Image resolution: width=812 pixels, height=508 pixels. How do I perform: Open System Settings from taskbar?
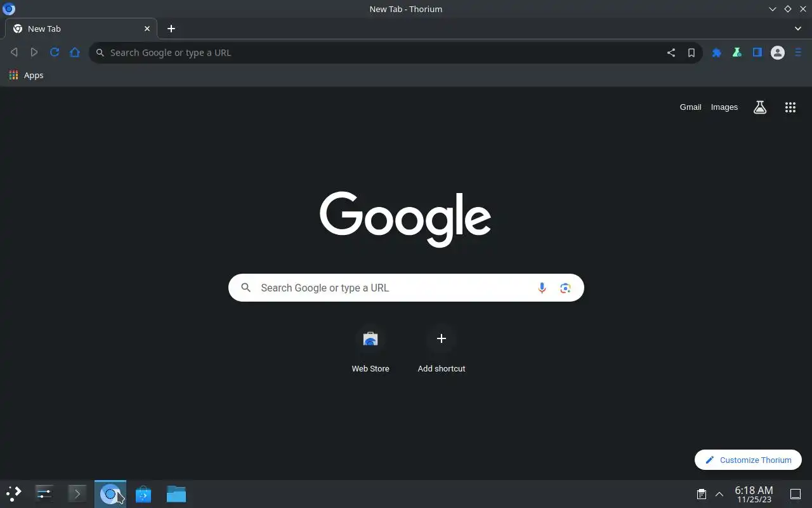coord(44,494)
